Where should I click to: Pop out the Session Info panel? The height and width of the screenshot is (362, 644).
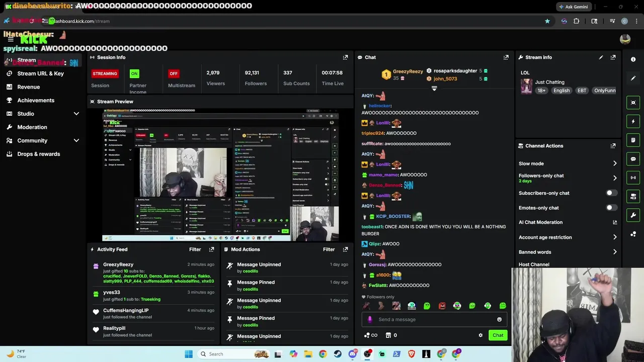345,57
